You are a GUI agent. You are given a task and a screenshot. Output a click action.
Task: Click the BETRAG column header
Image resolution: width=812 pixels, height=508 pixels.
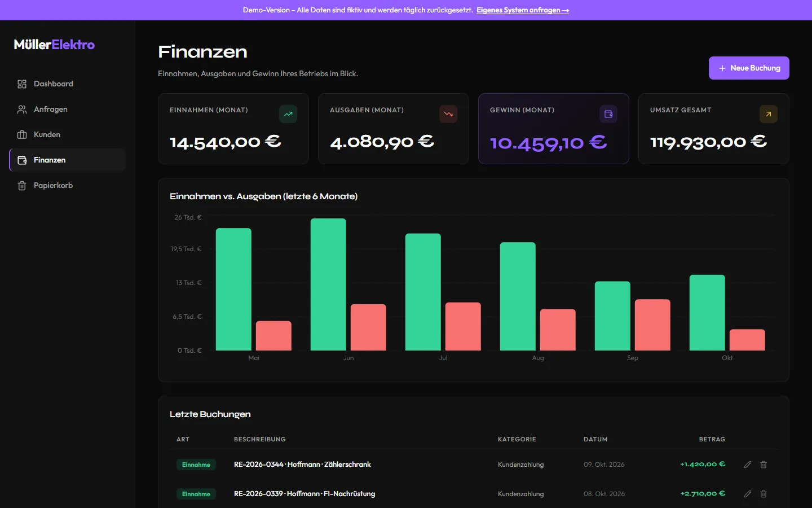[712, 439]
